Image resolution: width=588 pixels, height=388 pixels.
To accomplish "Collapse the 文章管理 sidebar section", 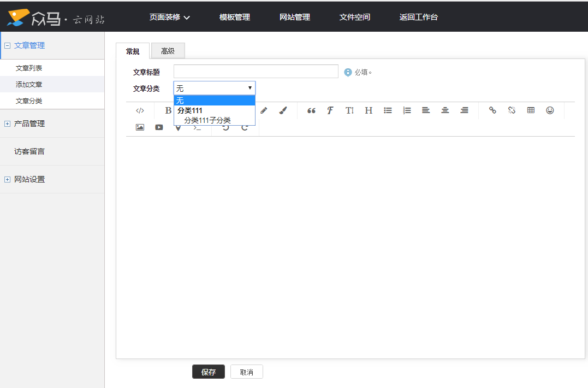I will click(x=7, y=45).
